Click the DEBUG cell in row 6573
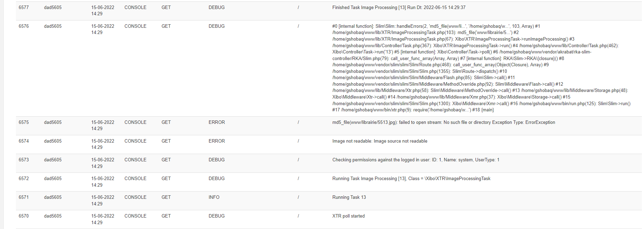The image size is (644, 229). (x=217, y=160)
